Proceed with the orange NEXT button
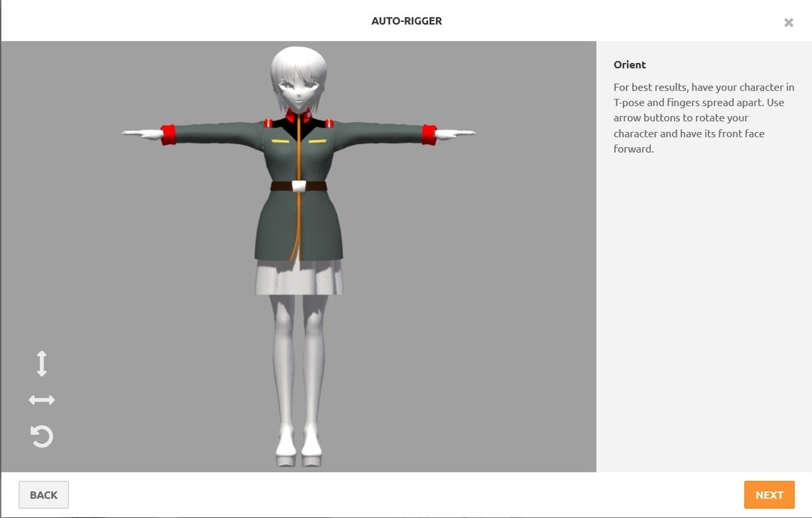 [769, 495]
